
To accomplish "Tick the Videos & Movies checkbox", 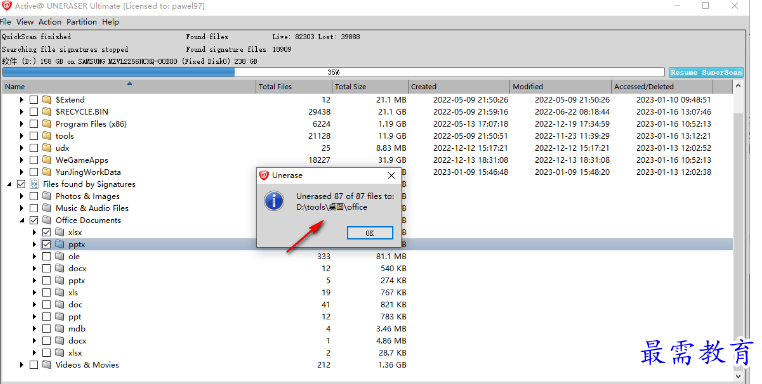I will click(x=34, y=365).
